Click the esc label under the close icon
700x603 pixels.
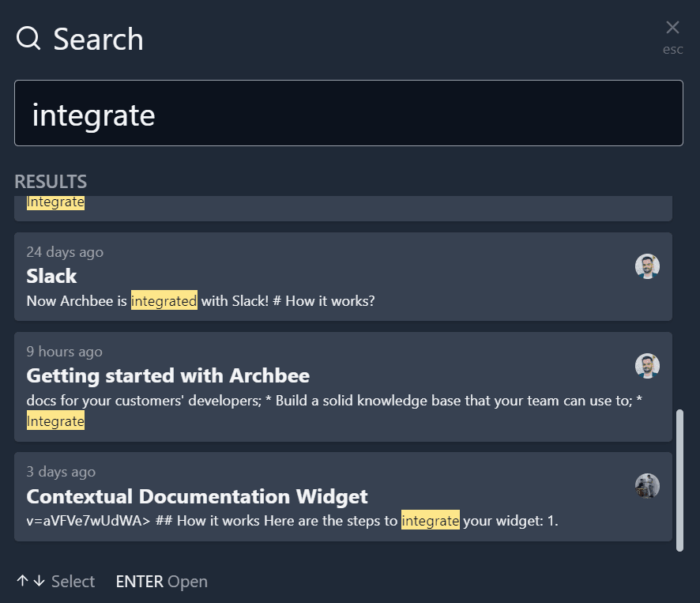point(672,49)
